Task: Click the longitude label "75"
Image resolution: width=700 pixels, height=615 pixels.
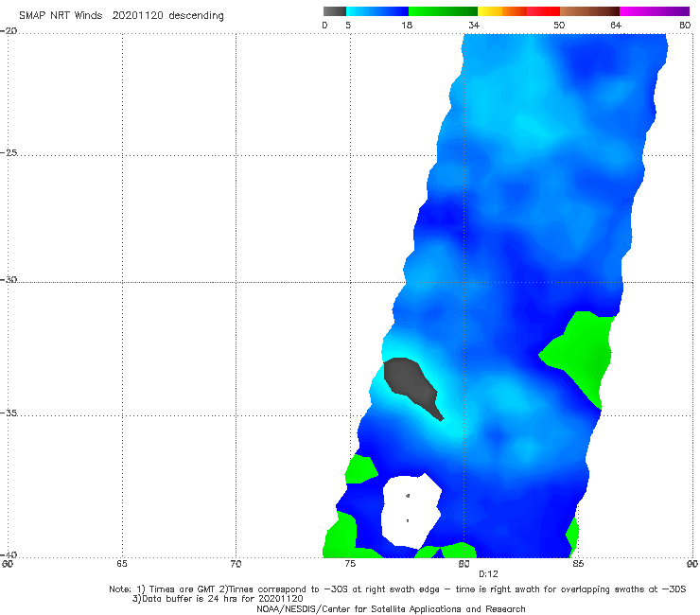Action: pyautogui.click(x=350, y=564)
